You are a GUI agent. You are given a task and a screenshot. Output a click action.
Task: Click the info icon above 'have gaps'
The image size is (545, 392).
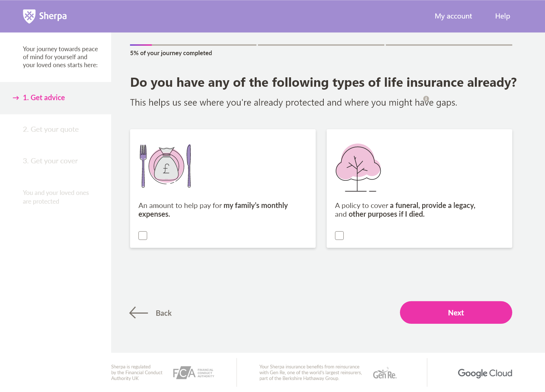click(x=426, y=99)
